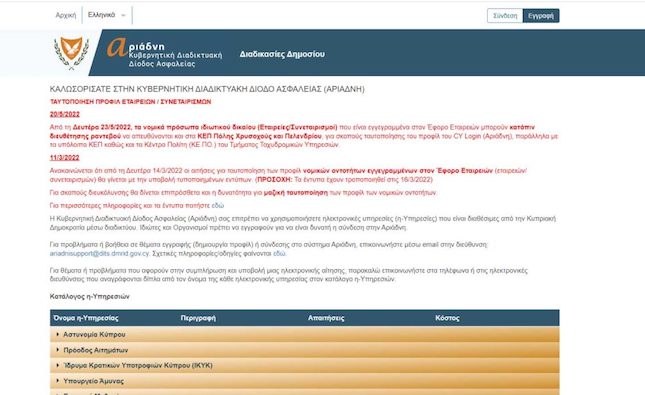Click the ariadnisupport email address link
The height and width of the screenshot is (395, 645).
coord(100,253)
